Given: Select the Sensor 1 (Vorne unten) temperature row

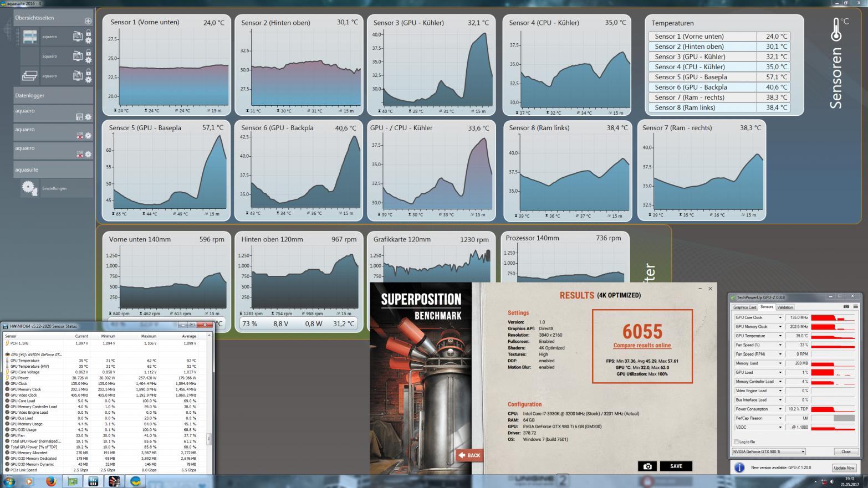Looking at the screenshot, I should coord(718,36).
